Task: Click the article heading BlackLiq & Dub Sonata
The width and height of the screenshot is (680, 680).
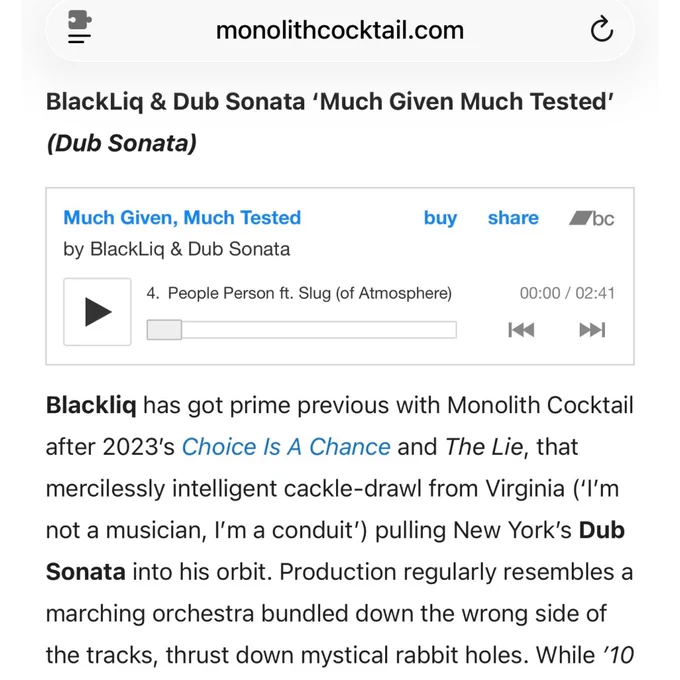Action: (x=175, y=102)
